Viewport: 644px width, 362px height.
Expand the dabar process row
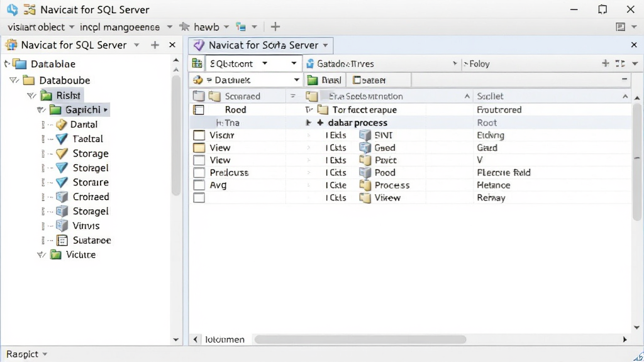(308, 123)
